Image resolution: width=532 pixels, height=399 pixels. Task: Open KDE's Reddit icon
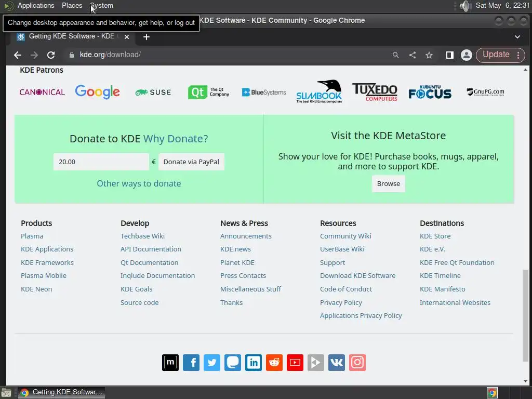tap(274, 362)
